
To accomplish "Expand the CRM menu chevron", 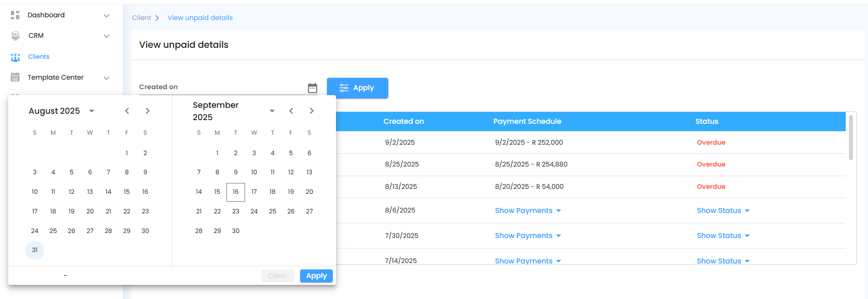I will (106, 36).
